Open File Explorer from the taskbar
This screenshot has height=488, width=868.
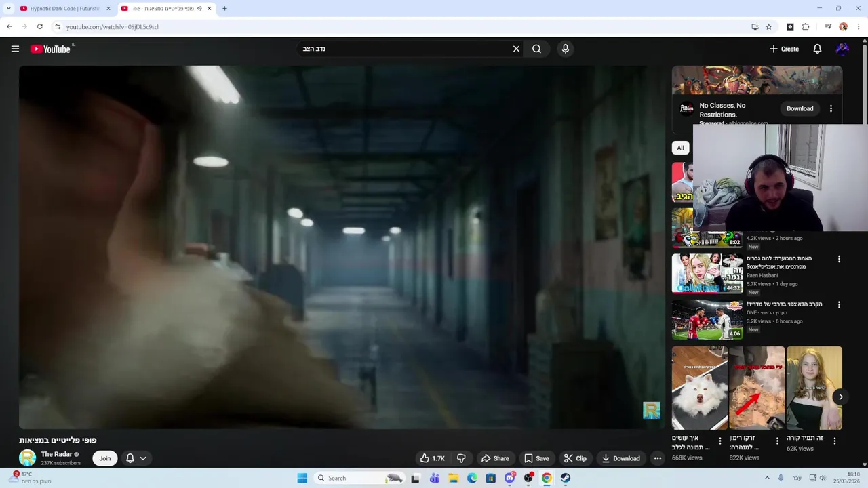click(454, 478)
